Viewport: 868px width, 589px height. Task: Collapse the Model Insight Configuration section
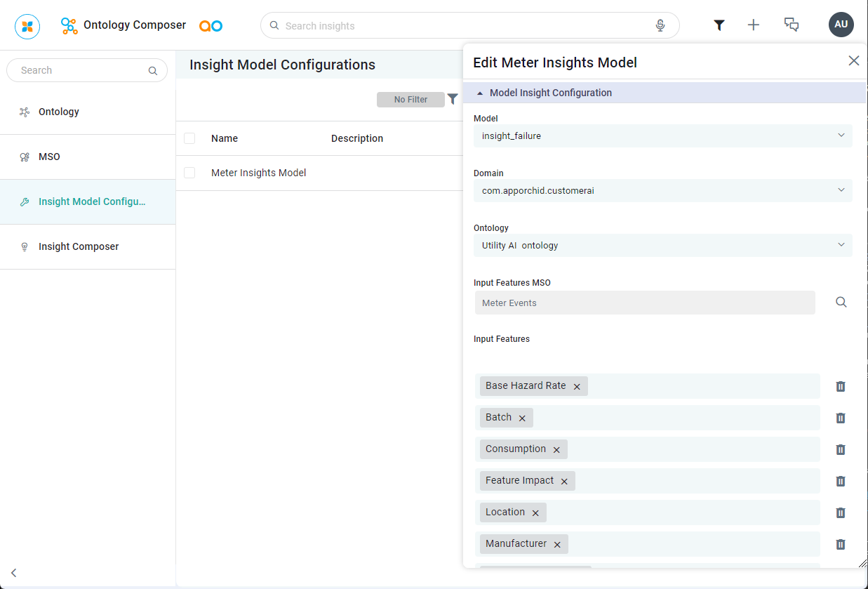(480, 93)
